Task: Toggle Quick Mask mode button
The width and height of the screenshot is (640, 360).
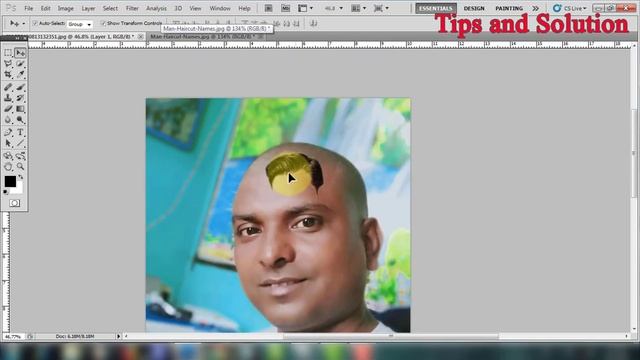Action: (x=14, y=203)
